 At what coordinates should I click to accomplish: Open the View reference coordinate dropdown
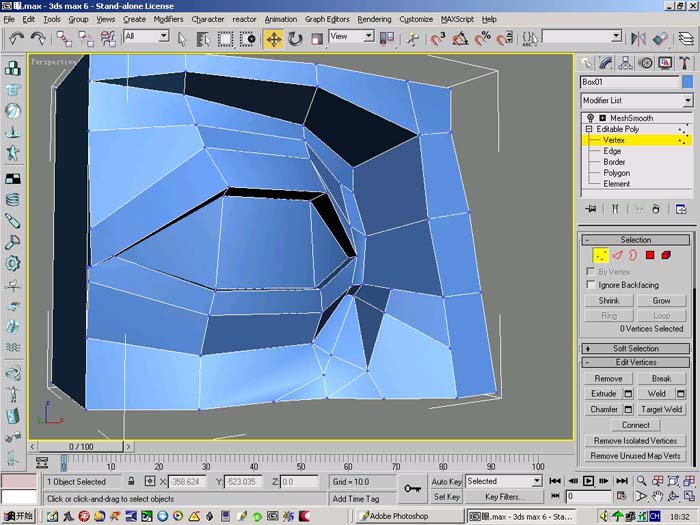[x=369, y=36]
